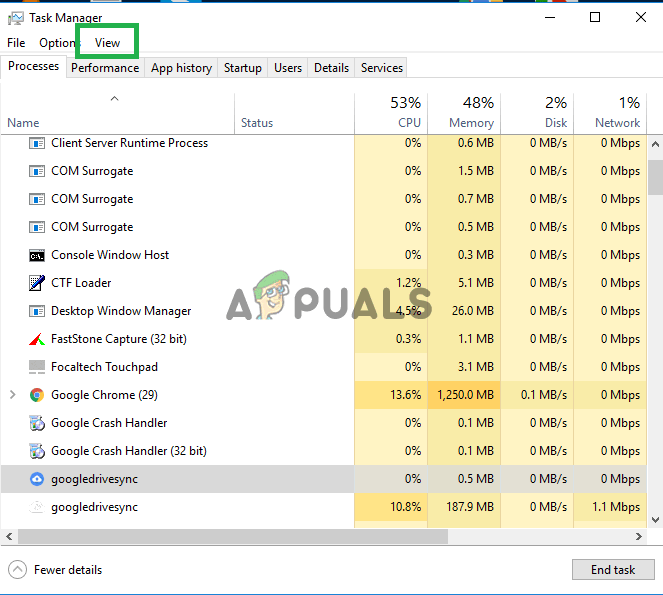Expand the Google Chrome (29) process group
Screen dimensions: 663x595
click(x=13, y=395)
